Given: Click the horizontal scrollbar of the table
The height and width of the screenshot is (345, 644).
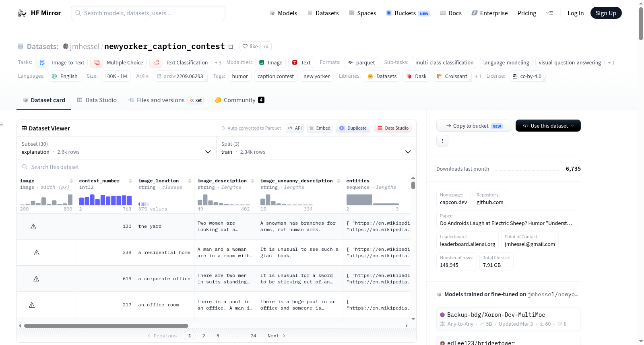Looking at the screenshot, I should 106,326.
